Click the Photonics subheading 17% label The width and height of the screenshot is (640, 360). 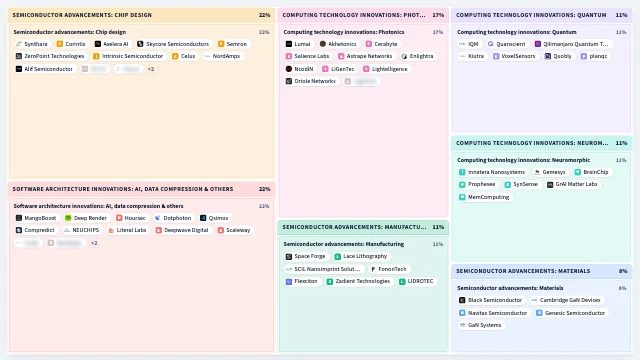pos(438,32)
